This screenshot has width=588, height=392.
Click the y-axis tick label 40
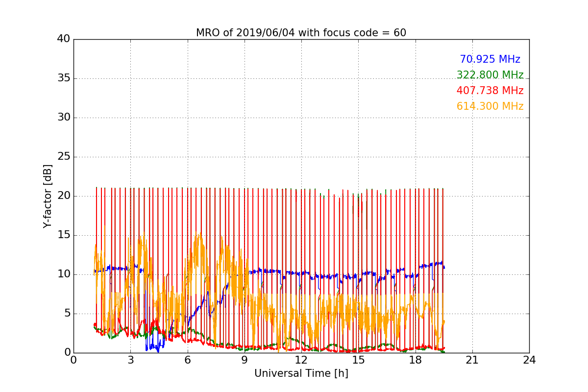tap(63, 39)
